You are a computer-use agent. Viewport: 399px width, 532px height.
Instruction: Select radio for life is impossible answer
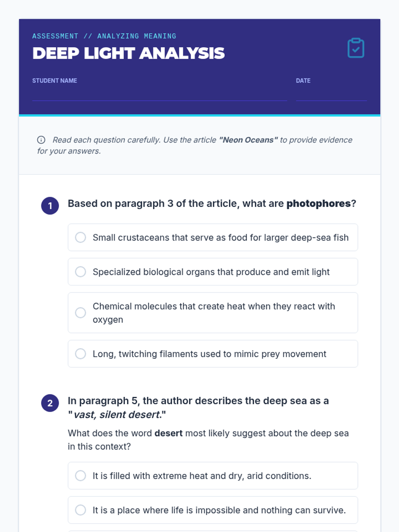(x=80, y=510)
